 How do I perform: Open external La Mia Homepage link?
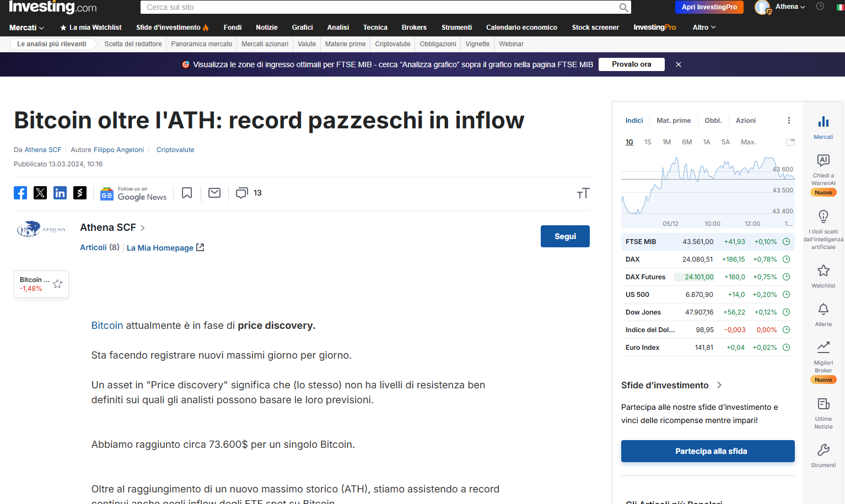(x=165, y=248)
